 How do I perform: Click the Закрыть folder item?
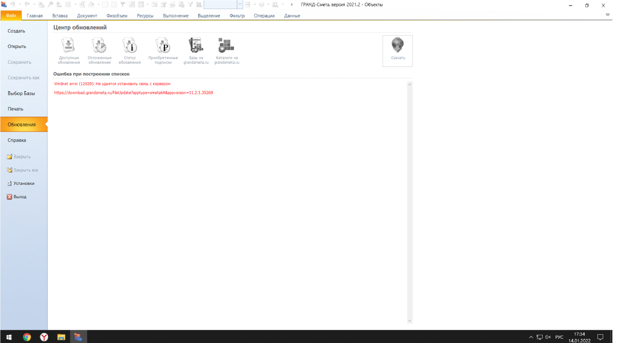pos(19,156)
